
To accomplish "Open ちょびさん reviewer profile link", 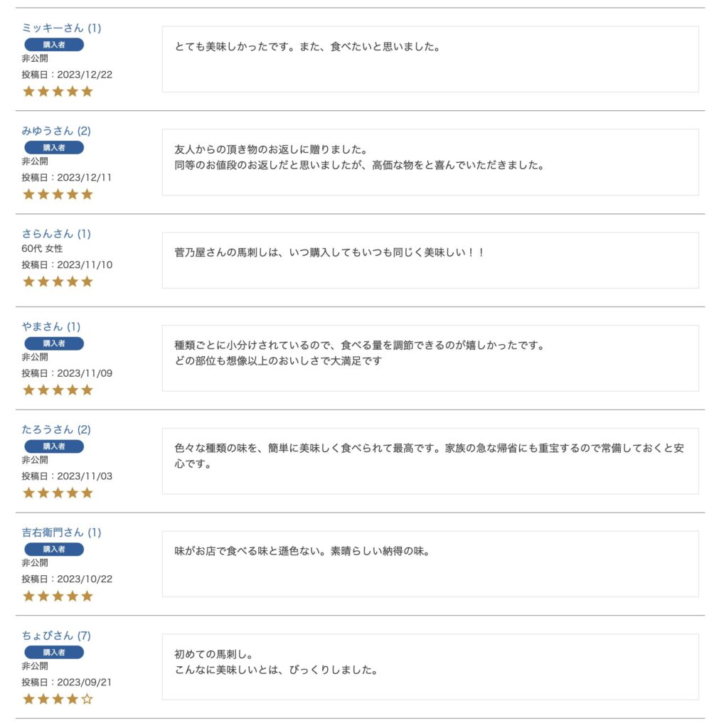I will [56, 636].
